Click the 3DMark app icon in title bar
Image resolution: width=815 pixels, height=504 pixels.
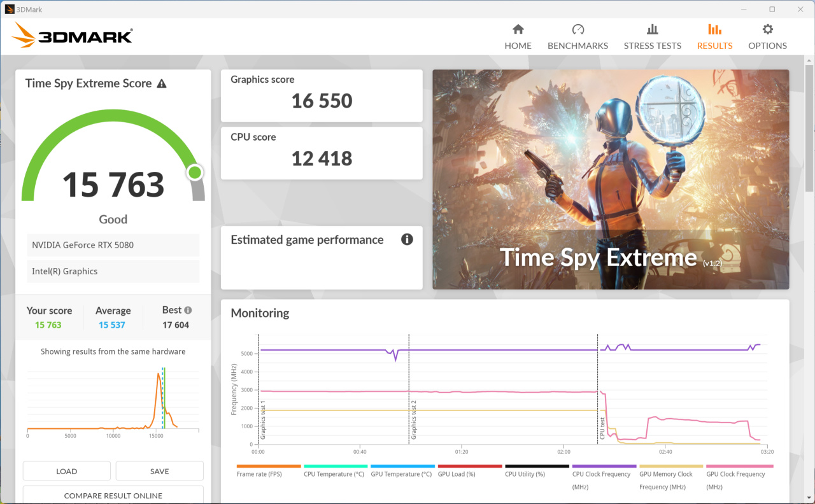pos(10,10)
